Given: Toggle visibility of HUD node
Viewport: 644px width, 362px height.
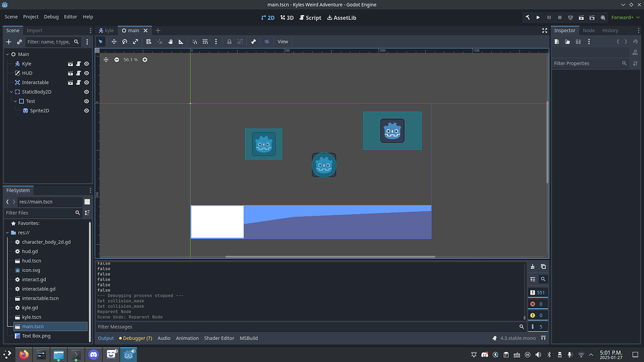Looking at the screenshot, I should pyautogui.click(x=86, y=73).
